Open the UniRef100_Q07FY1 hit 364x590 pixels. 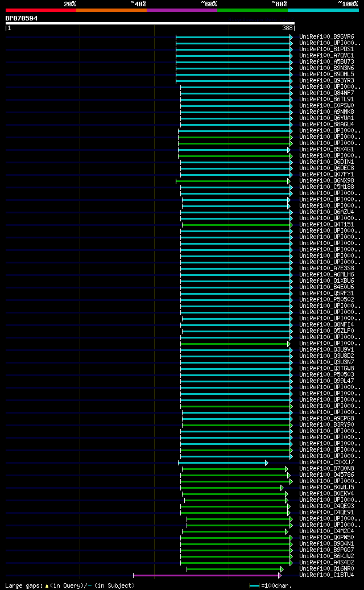[326, 175]
